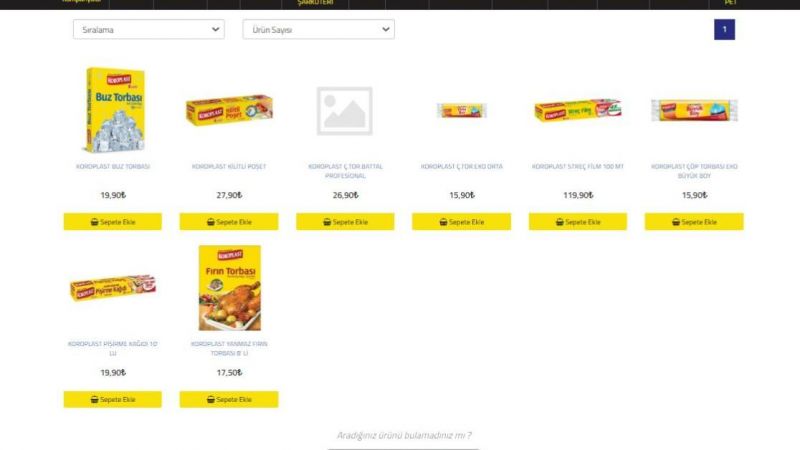Expand Ürün Sayısı via its chevron arrow
This screenshot has height=450, width=800.
point(386,30)
